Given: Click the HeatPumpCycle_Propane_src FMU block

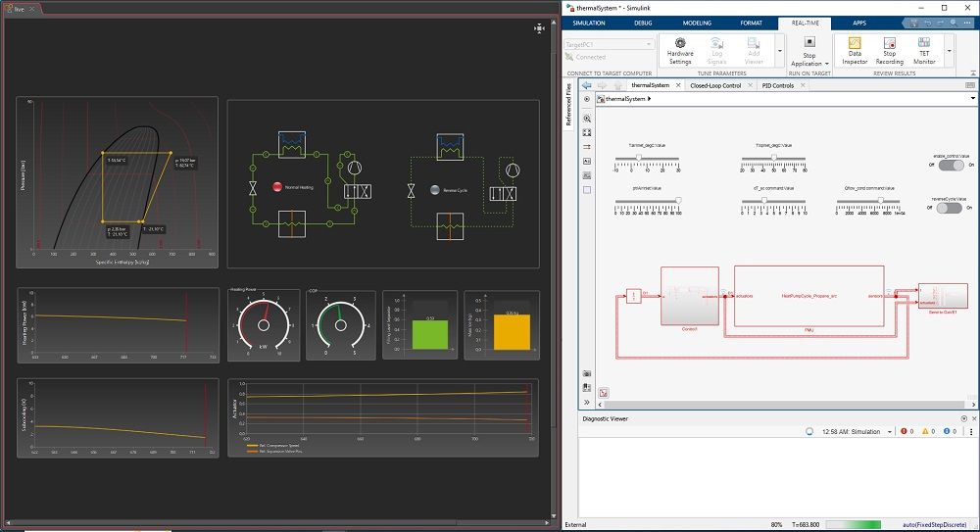Looking at the screenshot, I should click(x=808, y=296).
